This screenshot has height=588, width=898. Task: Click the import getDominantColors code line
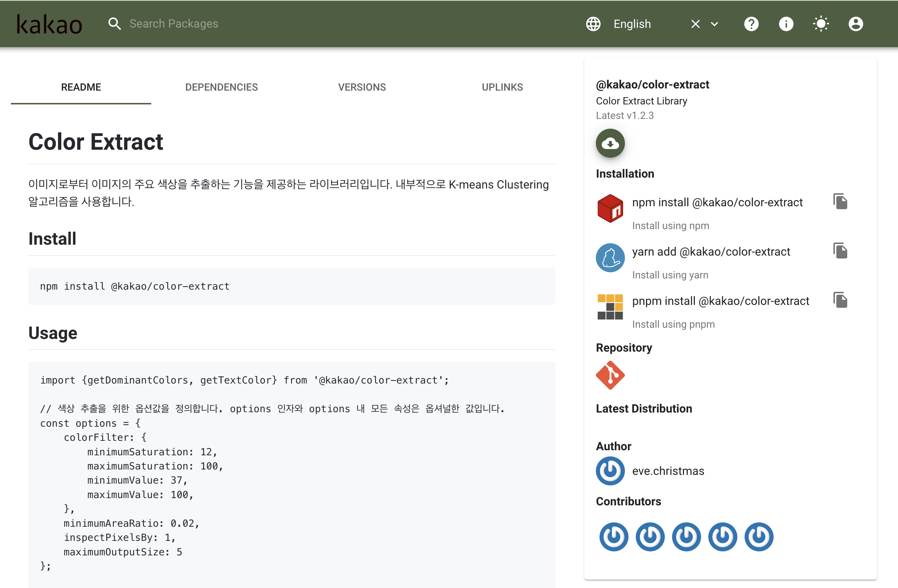(244, 380)
